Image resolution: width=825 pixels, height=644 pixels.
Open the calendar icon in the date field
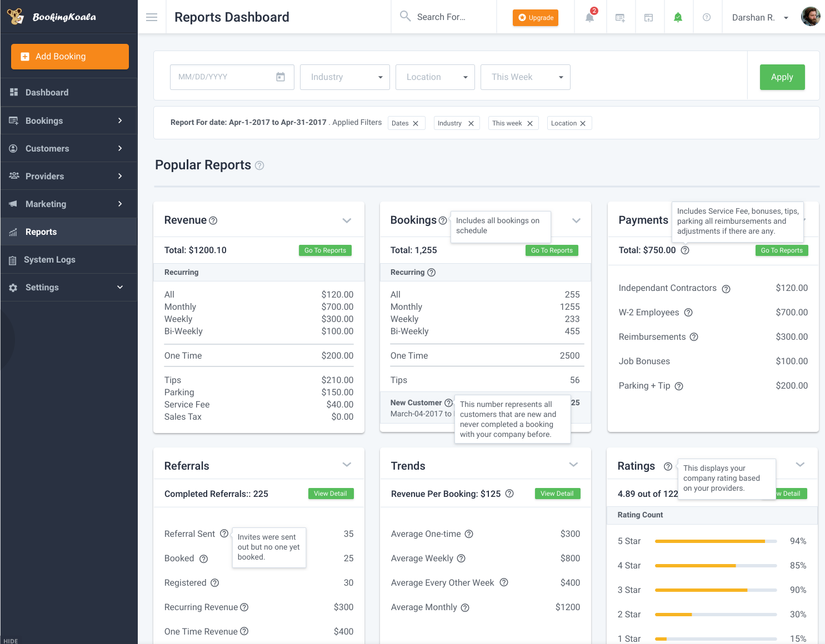pos(281,77)
